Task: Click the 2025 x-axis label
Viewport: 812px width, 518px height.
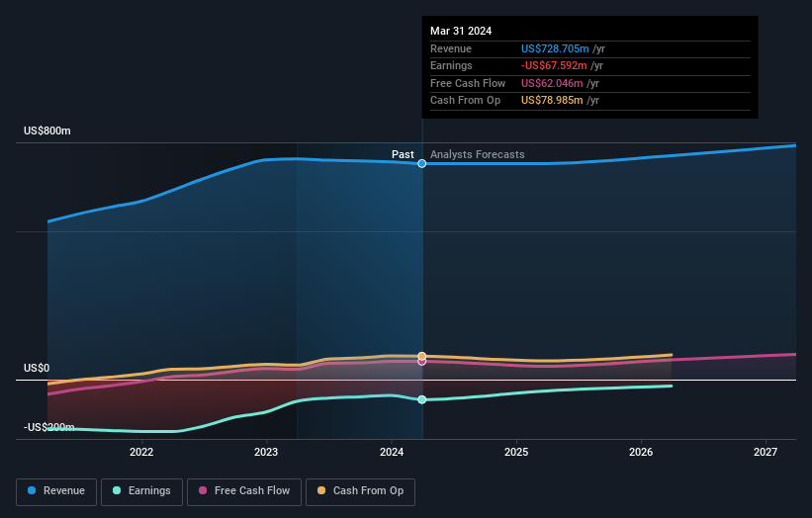Action: click(516, 452)
